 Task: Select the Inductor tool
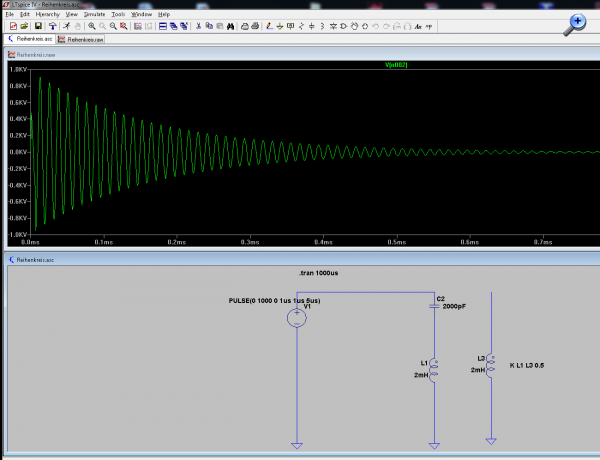tap(322, 26)
